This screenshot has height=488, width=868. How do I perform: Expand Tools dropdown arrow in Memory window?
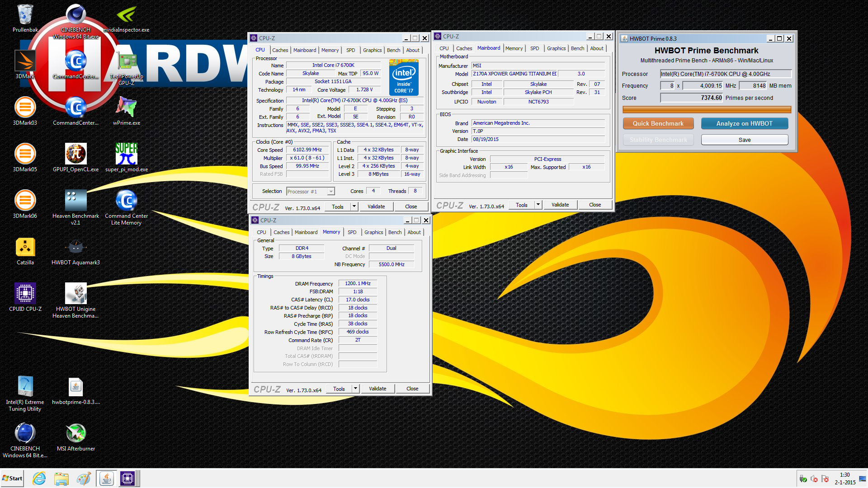(x=355, y=389)
